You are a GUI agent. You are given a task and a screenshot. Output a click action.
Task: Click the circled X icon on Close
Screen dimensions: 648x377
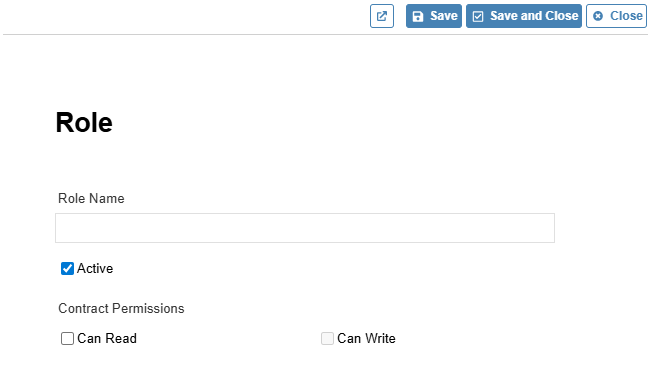point(598,16)
